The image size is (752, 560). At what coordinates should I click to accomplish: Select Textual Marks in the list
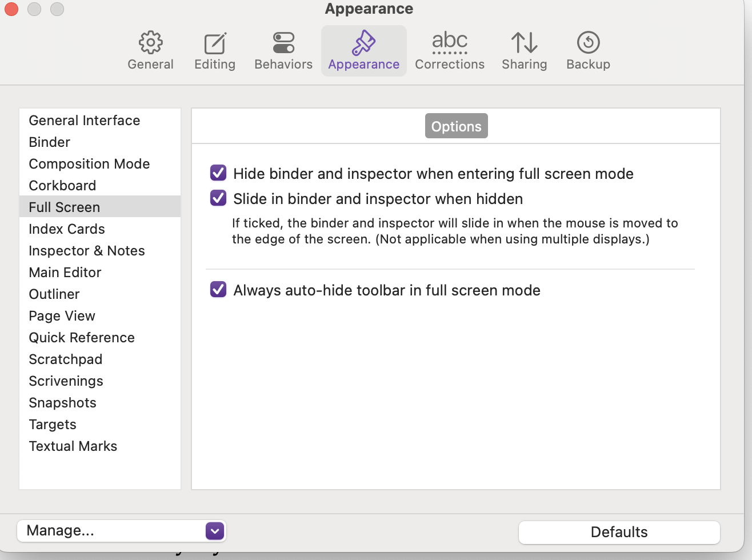tap(73, 446)
